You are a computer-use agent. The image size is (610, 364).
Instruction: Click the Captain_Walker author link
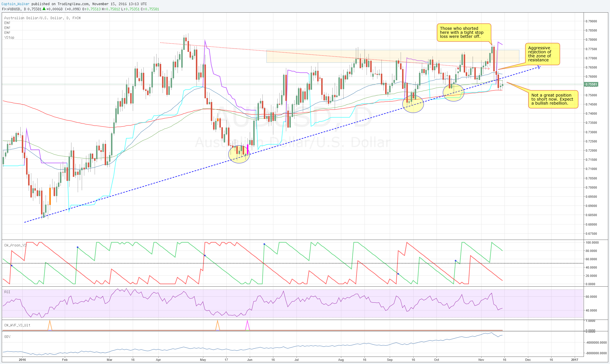pos(15,4)
